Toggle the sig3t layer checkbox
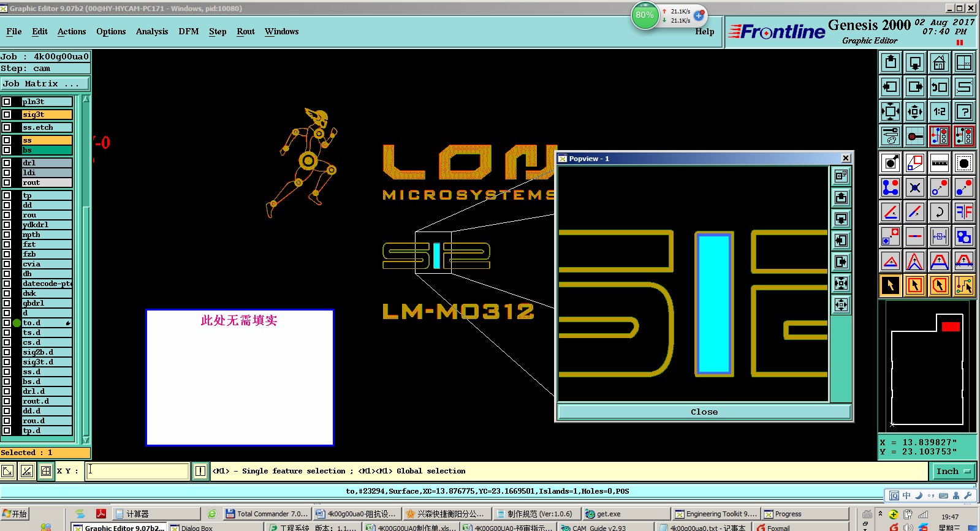The height and width of the screenshot is (531, 980). [7, 115]
